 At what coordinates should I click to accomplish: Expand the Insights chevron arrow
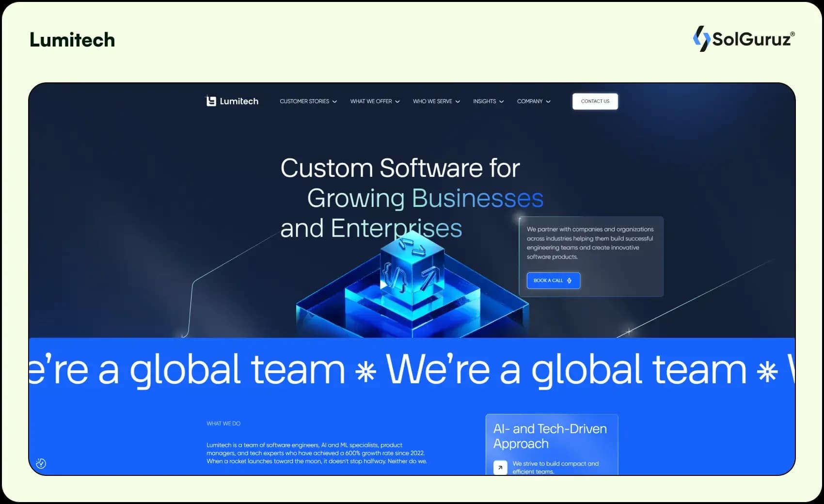click(x=501, y=102)
